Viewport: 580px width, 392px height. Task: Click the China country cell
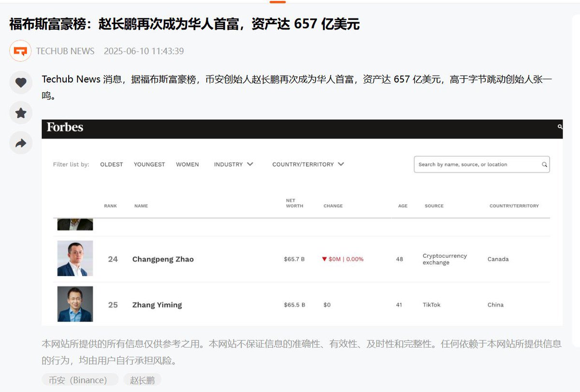pyautogui.click(x=495, y=305)
